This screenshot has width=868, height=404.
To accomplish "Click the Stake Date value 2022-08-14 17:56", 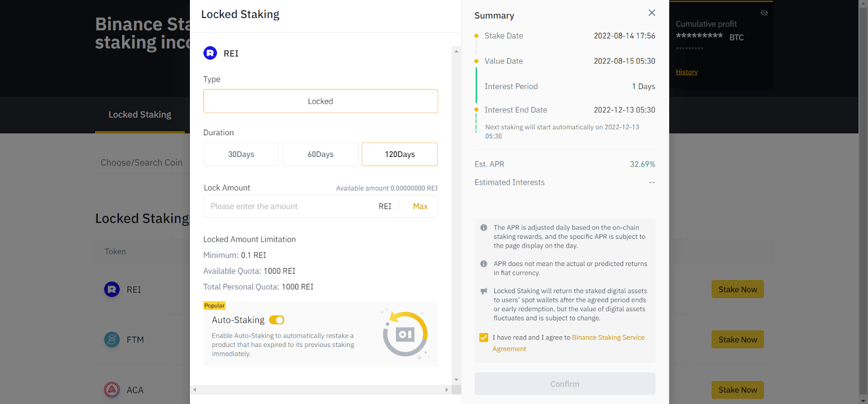I will coord(624,36).
